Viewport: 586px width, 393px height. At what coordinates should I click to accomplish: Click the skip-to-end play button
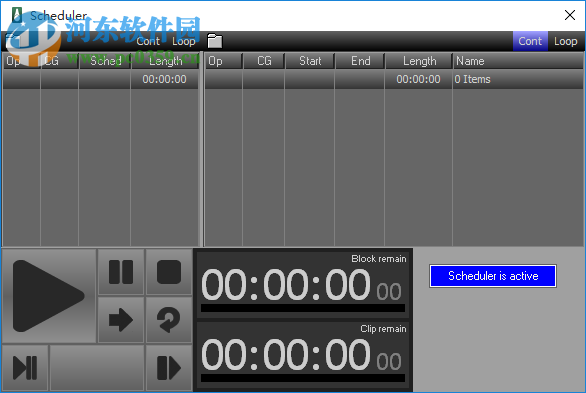pyautogui.click(x=25, y=368)
